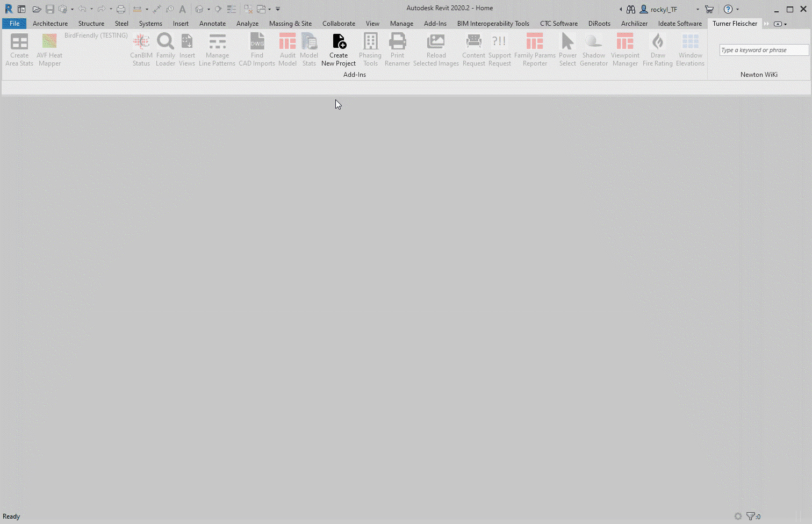Open Model Stats tool
Viewport: 812px width, 524px height.
coord(309,50)
